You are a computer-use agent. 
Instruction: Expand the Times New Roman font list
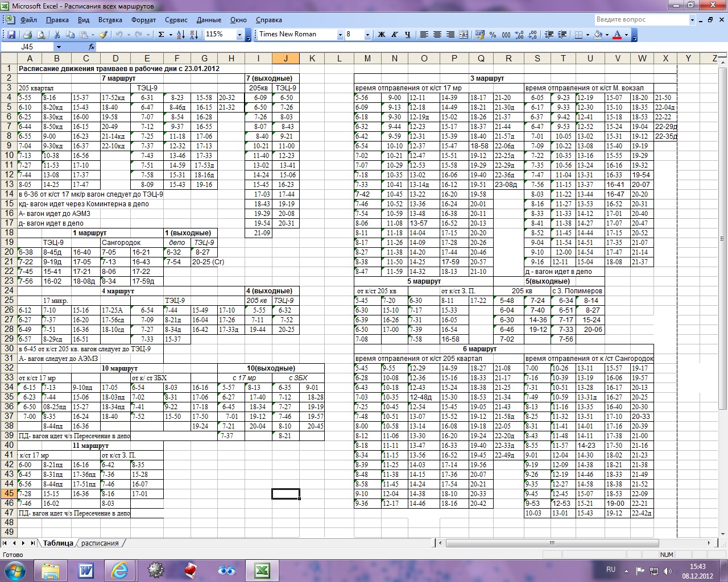[x=340, y=35]
